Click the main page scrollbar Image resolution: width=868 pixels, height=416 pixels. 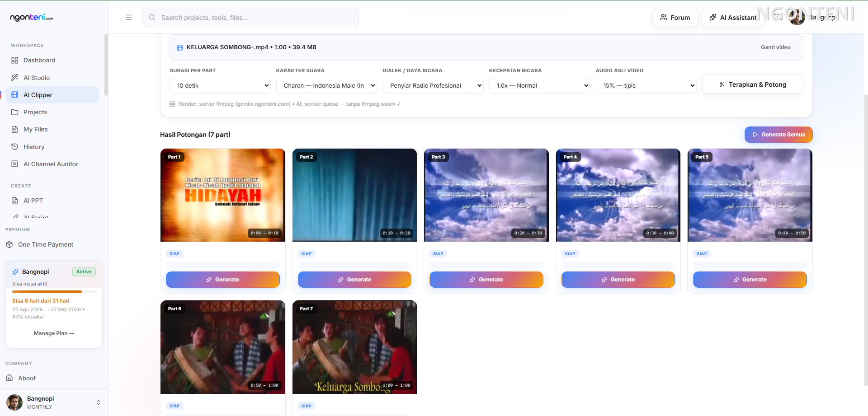point(866,239)
